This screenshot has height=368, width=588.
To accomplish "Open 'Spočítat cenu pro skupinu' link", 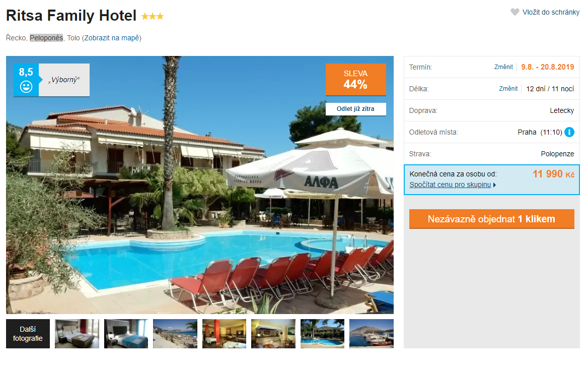I will pos(450,185).
